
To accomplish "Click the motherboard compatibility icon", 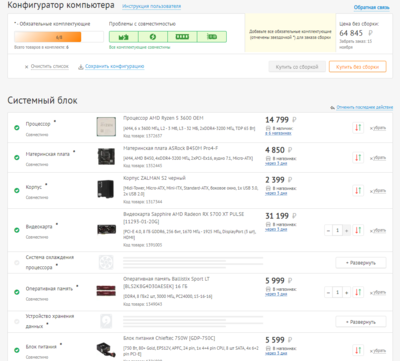I will (124, 37).
